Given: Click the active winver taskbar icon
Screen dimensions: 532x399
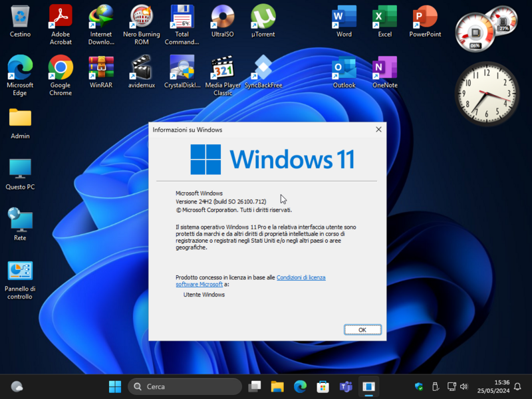Looking at the screenshot, I should tap(368, 386).
